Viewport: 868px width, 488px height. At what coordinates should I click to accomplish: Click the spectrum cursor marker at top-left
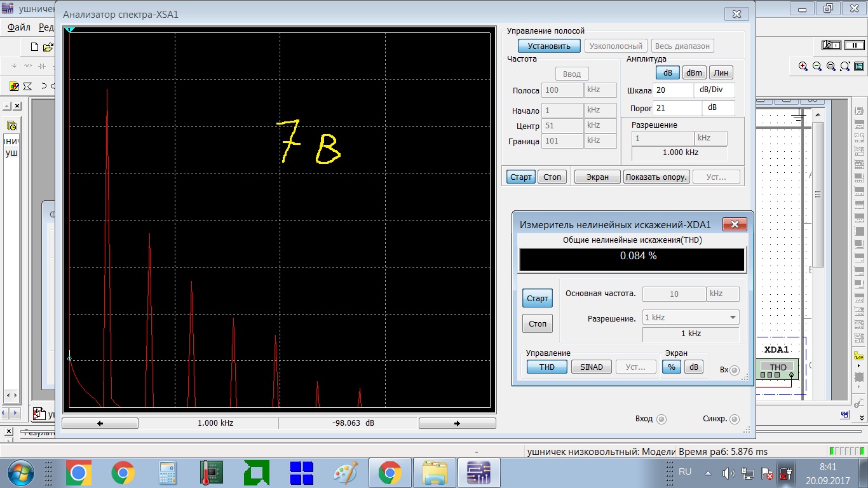pyautogui.click(x=69, y=30)
